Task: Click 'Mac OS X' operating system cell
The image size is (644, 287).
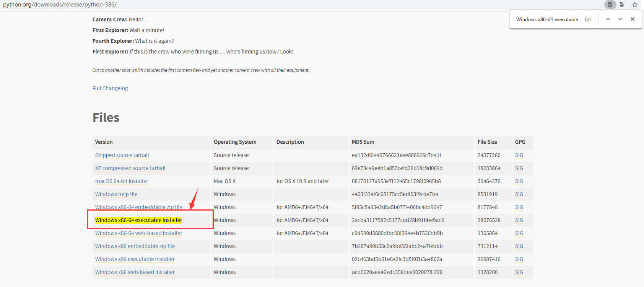Action: 224,181
